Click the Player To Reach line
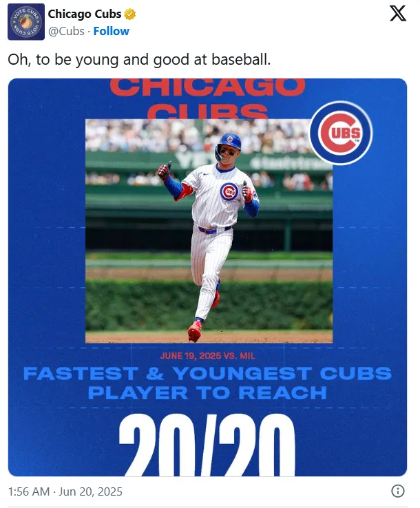This screenshot has height=508, width=420. pyautogui.click(x=207, y=393)
